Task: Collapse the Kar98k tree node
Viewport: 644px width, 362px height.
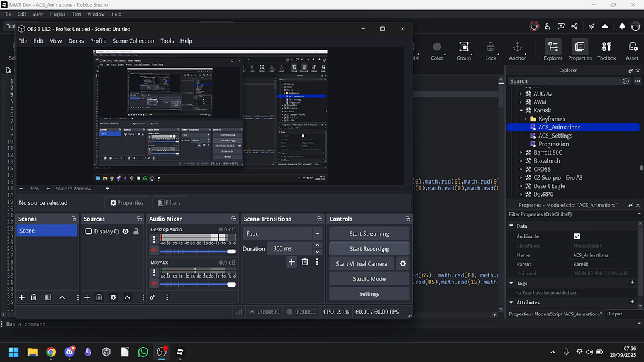Action: click(521, 111)
